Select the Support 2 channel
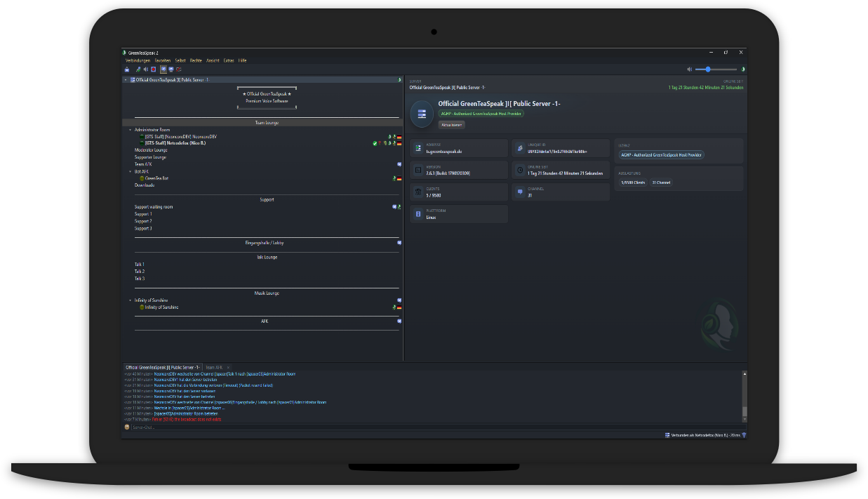The width and height of the screenshot is (868, 499). click(143, 221)
